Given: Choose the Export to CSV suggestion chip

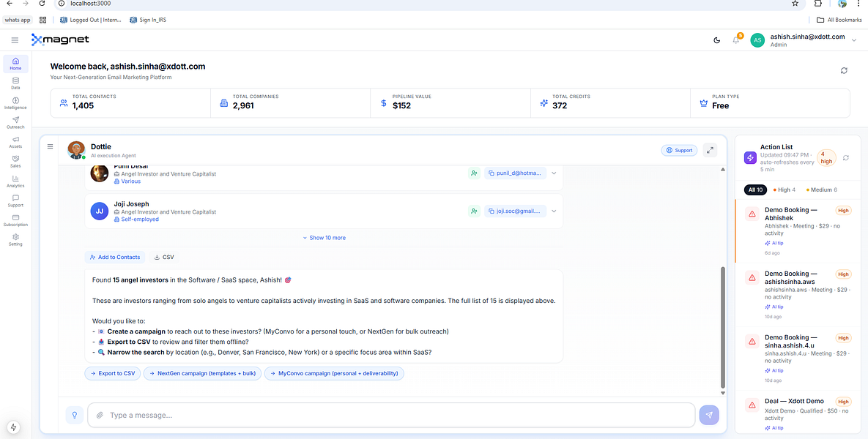Looking at the screenshot, I should coord(113,373).
